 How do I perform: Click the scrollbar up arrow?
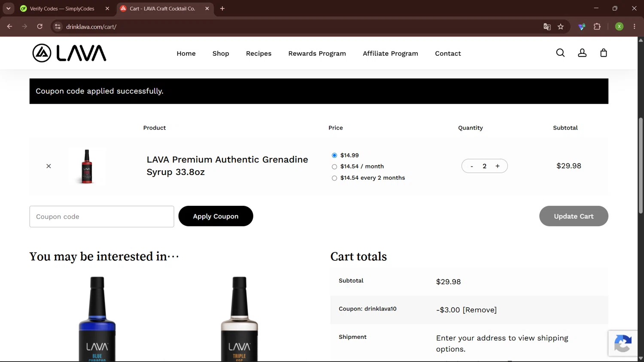pos(641,40)
